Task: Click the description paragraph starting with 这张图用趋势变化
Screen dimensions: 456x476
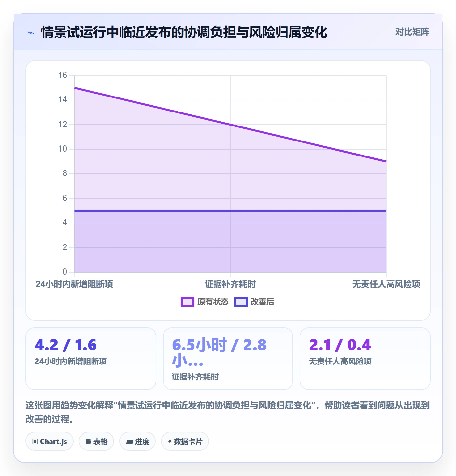Action: coord(227,412)
